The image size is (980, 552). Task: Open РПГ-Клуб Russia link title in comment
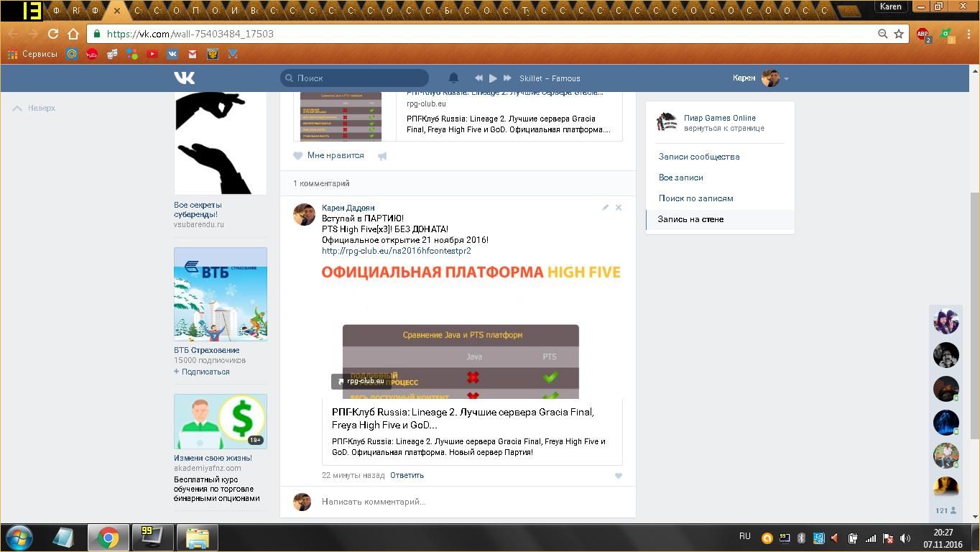coord(463,418)
